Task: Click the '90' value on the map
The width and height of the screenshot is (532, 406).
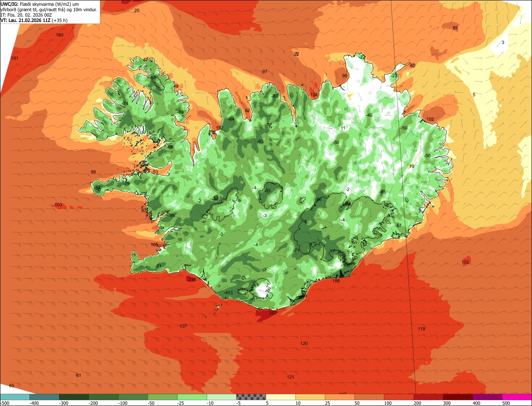Action: point(345,76)
